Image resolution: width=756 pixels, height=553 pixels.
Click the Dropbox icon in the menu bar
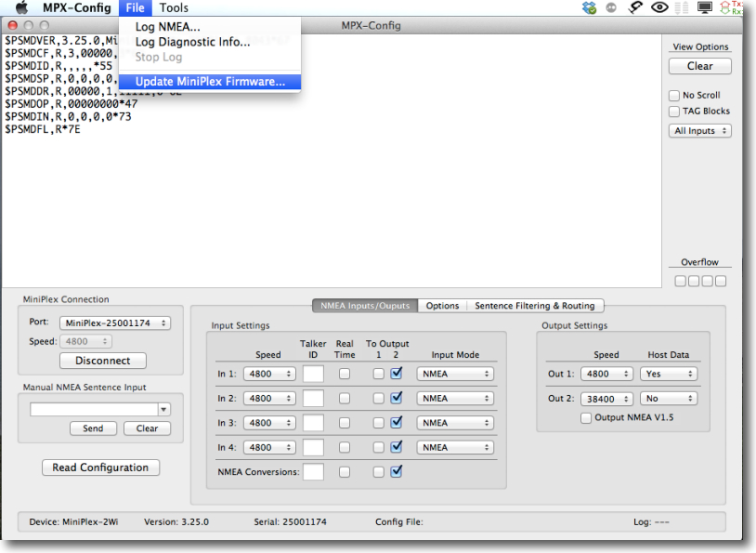(589, 7)
